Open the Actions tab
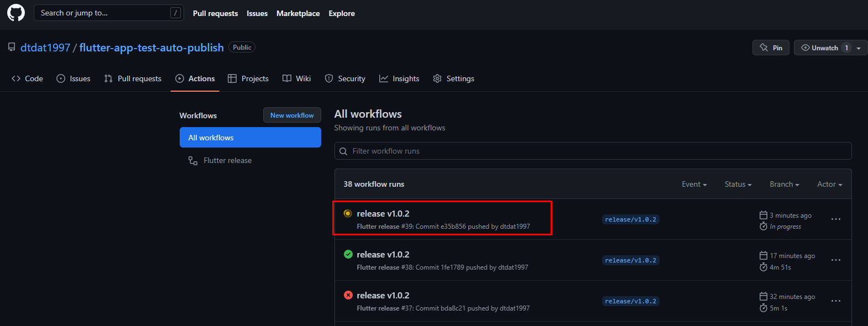Image resolution: width=868 pixels, height=326 pixels. coord(195,78)
